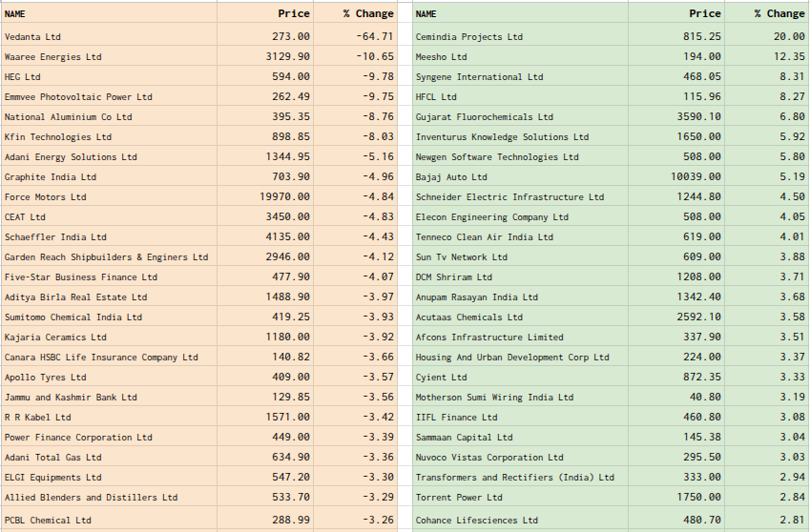Click Tenneco Clean Air India Ltd

[x=520, y=236]
